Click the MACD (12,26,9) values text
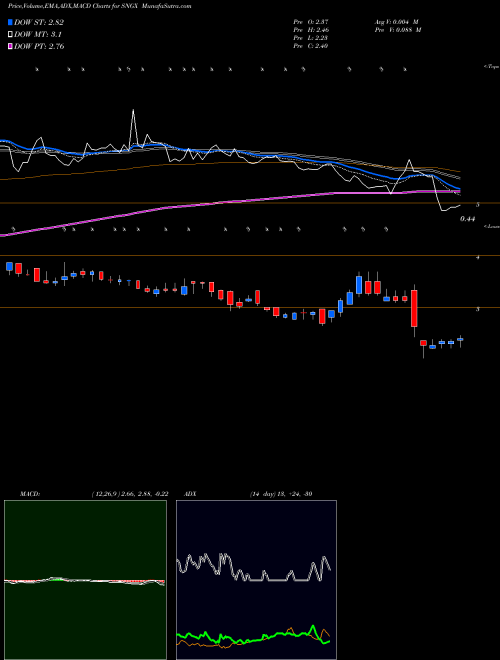The width and height of the screenshot is (500, 660). click(129, 494)
